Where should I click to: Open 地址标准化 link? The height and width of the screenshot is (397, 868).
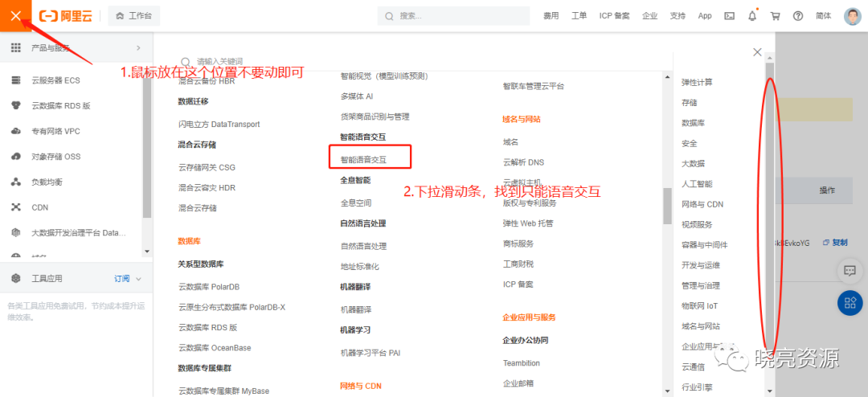(360, 266)
